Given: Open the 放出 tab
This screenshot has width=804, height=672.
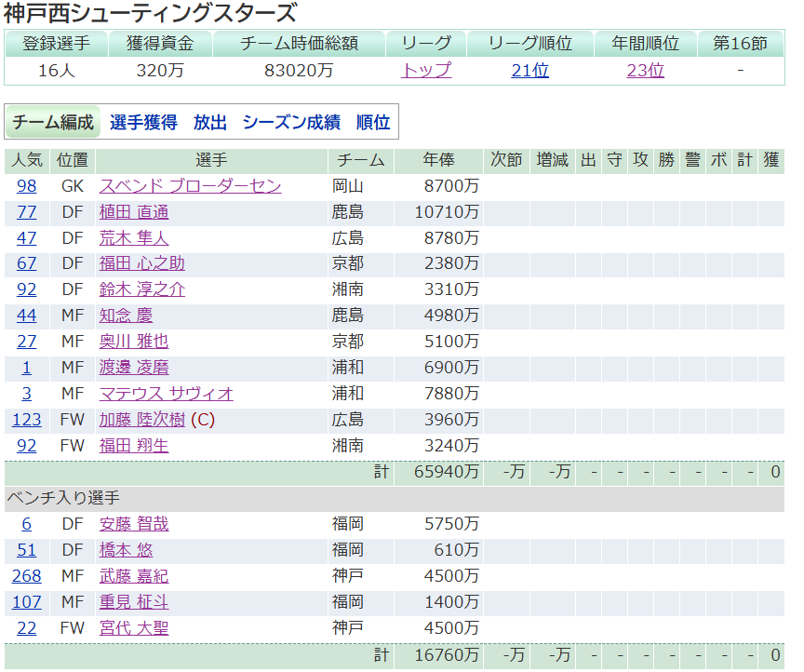Looking at the screenshot, I should (209, 122).
